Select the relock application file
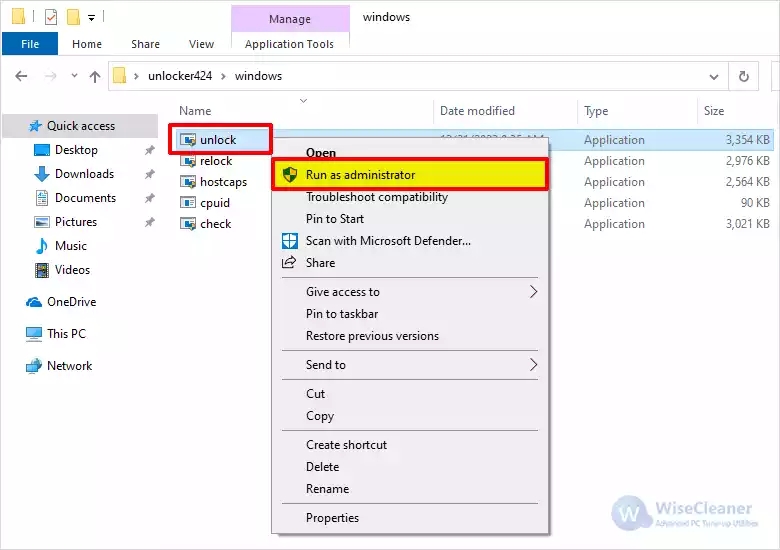Viewport: 780px width, 550px height. (216, 161)
